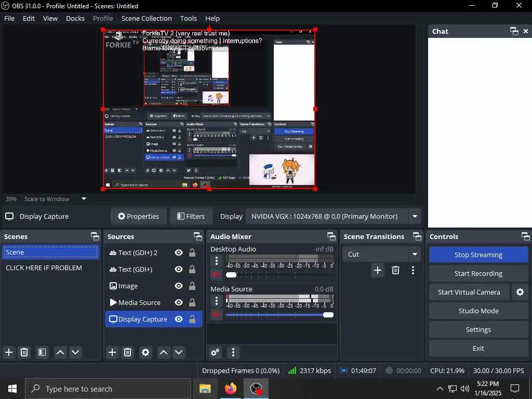
Task: Move the source up in the Sources list
Action: [x=164, y=353]
